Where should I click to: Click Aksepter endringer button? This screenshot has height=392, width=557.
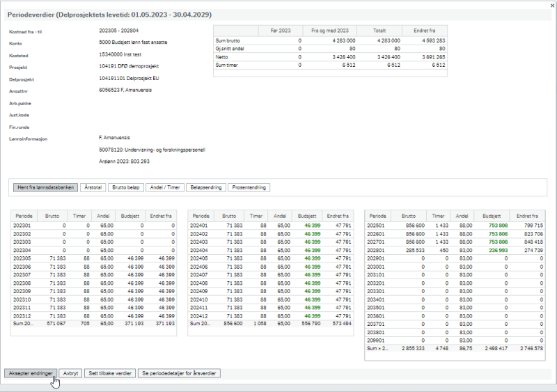[31, 373]
